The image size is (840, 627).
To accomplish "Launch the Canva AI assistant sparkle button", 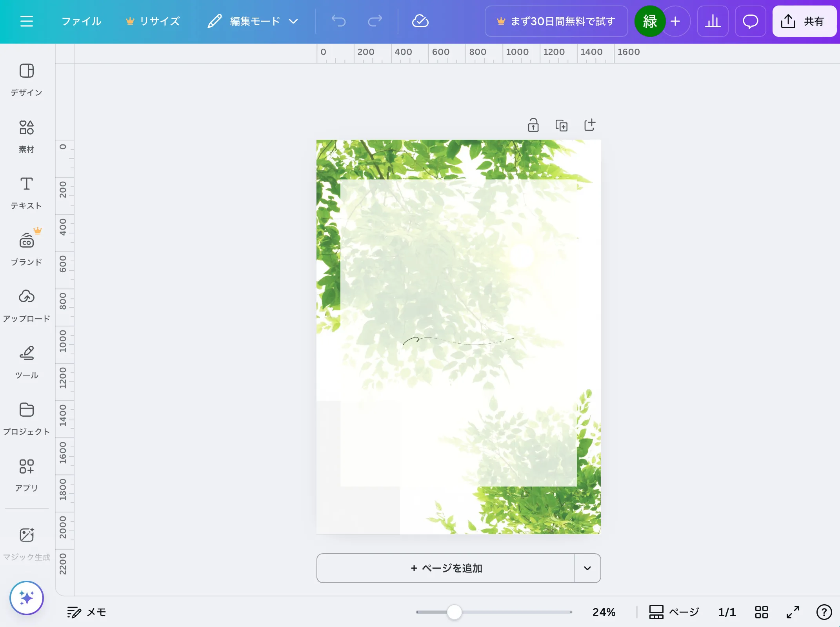I will tap(26, 598).
